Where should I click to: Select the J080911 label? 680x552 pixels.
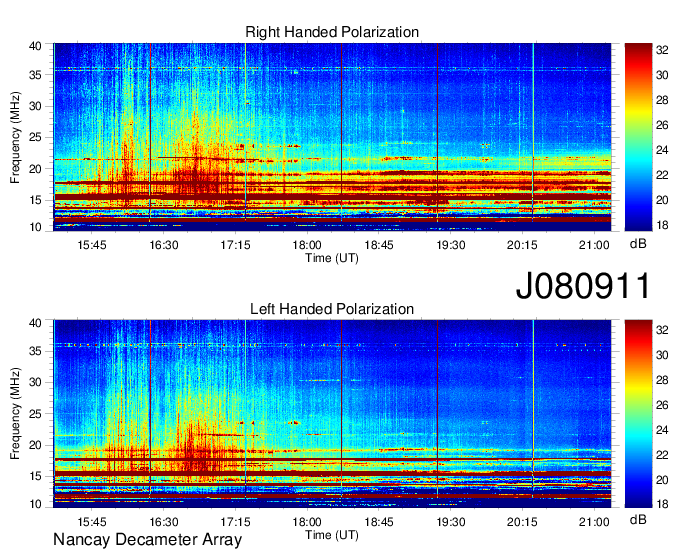pyautogui.click(x=583, y=285)
